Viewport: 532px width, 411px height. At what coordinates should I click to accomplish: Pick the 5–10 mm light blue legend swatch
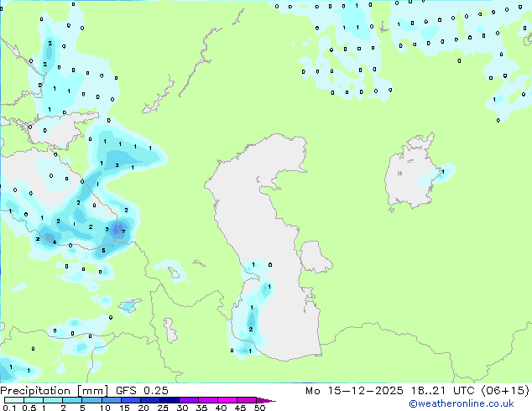click(x=91, y=400)
